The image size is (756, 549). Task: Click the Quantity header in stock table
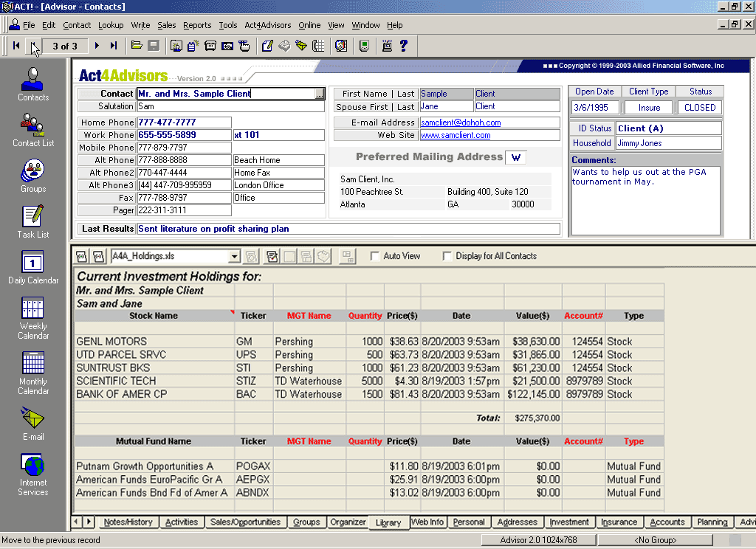pos(365,316)
